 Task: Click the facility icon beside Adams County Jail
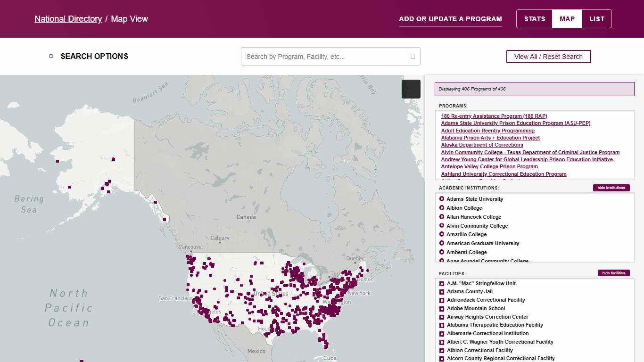(x=442, y=291)
